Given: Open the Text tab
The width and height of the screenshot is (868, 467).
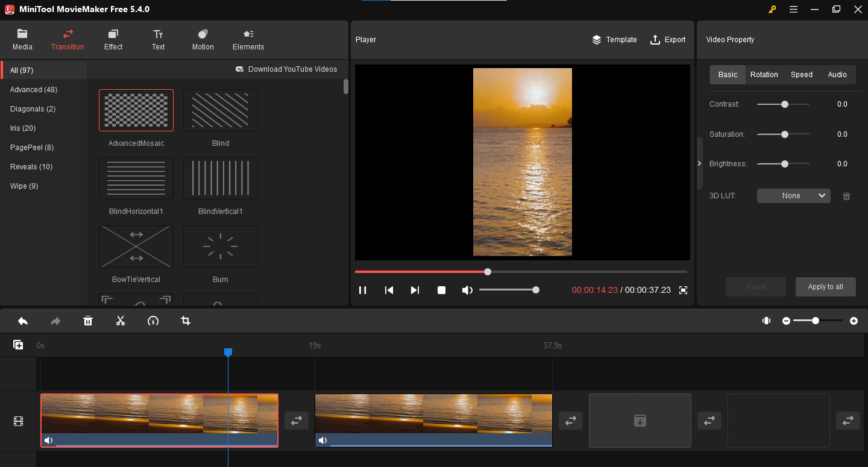Looking at the screenshot, I should [x=158, y=40].
